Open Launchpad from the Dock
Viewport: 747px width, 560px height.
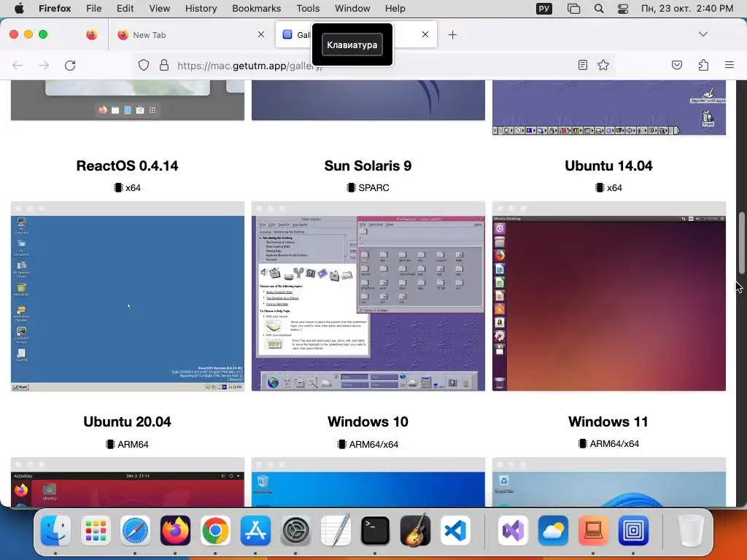[x=96, y=530]
